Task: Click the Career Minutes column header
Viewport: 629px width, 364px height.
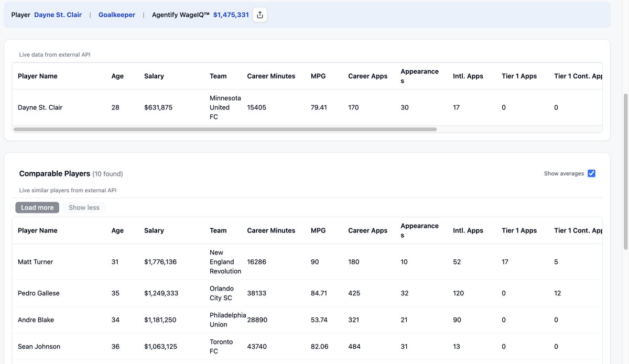Action: tap(271, 230)
